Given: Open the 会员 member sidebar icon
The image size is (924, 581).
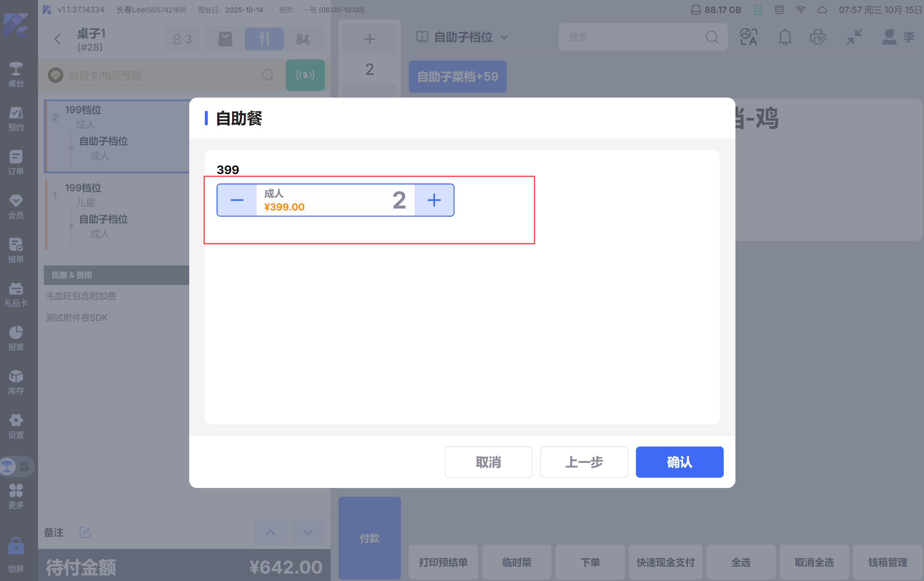Looking at the screenshot, I should tap(16, 207).
